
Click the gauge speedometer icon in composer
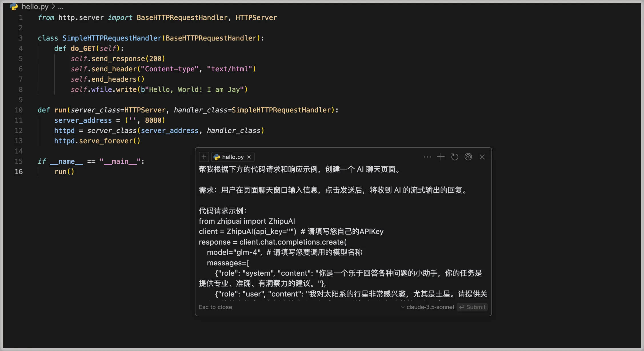468,157
